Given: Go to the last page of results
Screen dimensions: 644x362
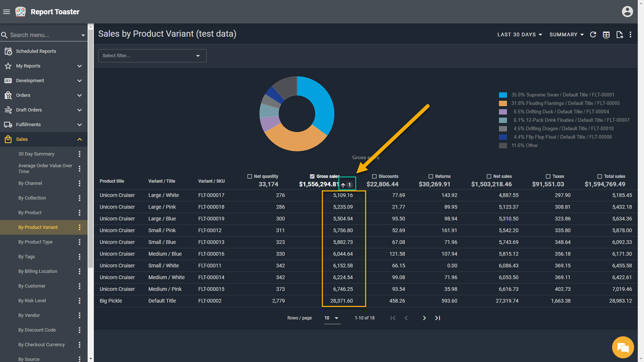Looking at the screenshot, I should 438,318.
